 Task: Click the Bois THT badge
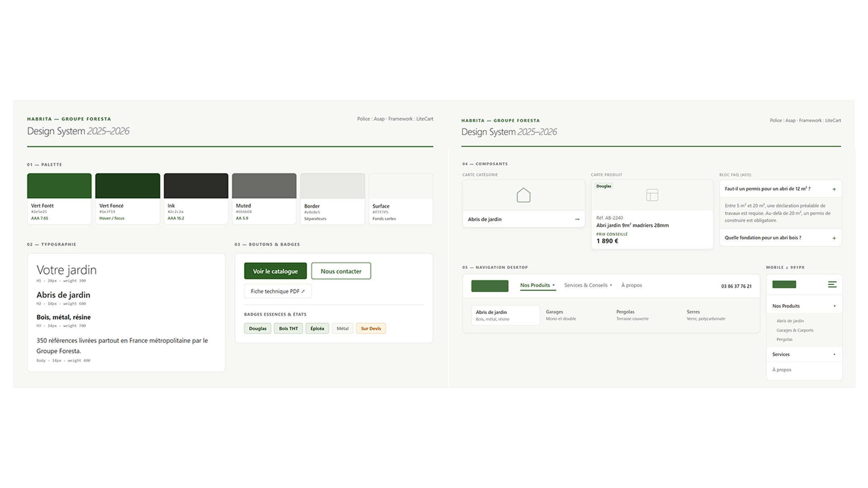[x=288, y=328]
